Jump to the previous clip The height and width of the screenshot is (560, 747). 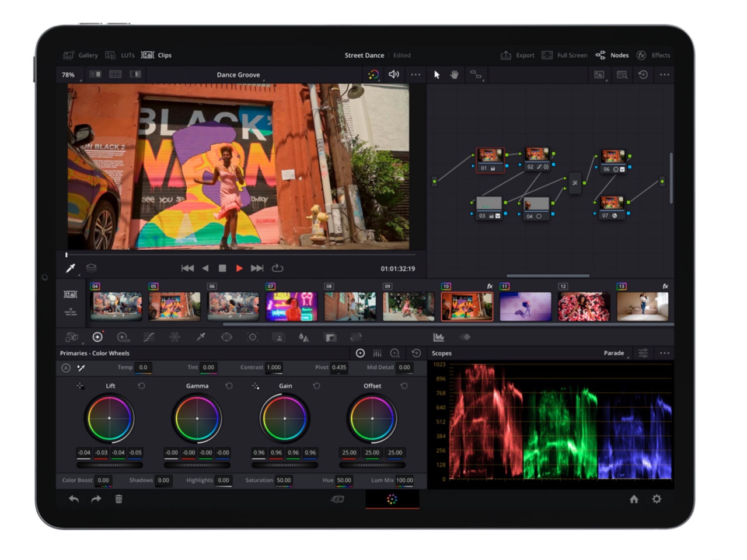[187, 268]
